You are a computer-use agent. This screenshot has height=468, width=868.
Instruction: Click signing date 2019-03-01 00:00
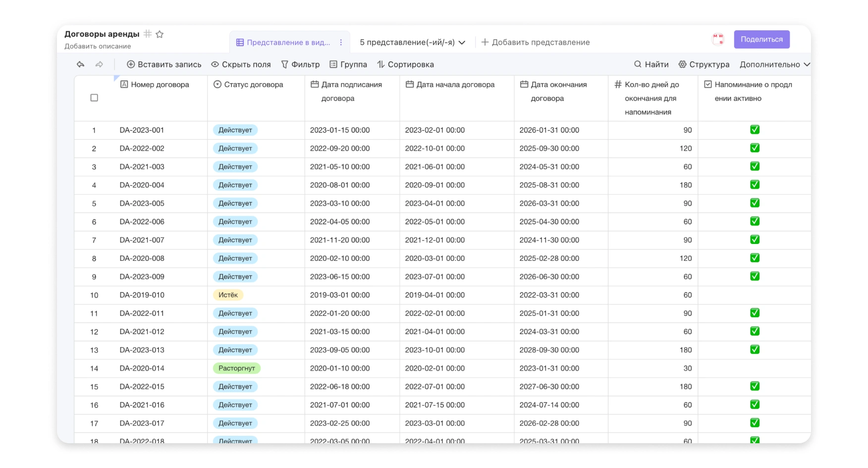[x=340, y=295]
